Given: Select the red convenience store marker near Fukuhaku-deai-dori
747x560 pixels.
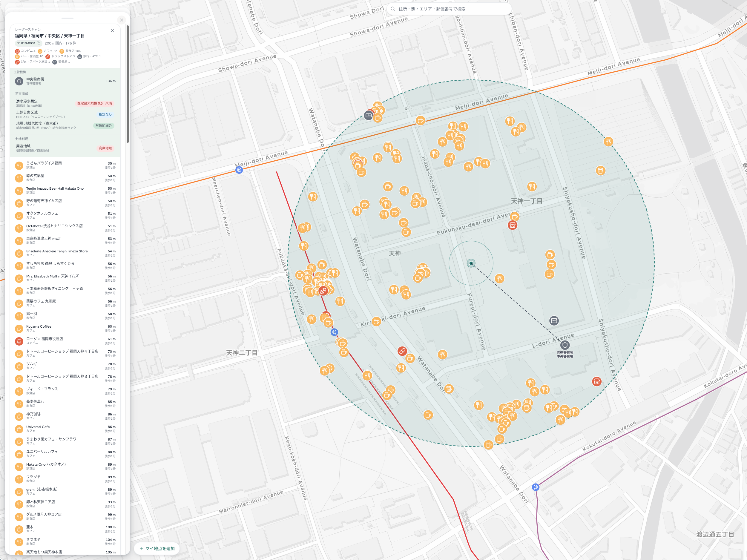Looking at the screenshot, I should 512,225.
